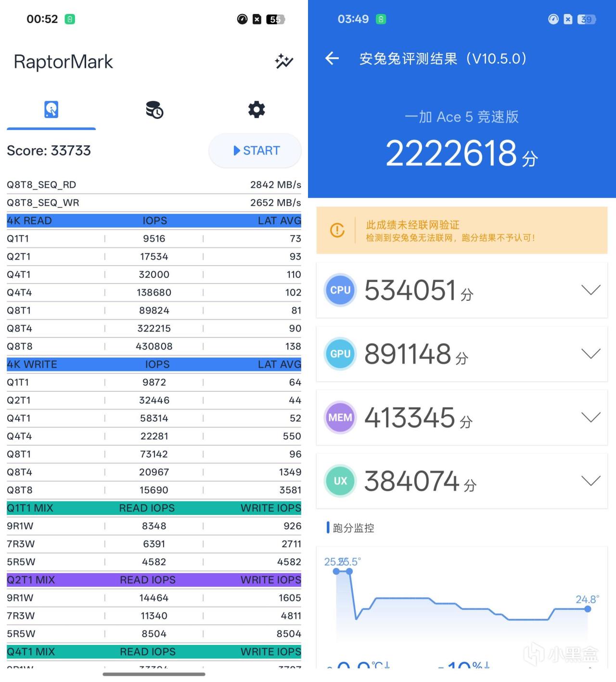
Task: Tap the unverified score warning banner
Action: (462, 230)
